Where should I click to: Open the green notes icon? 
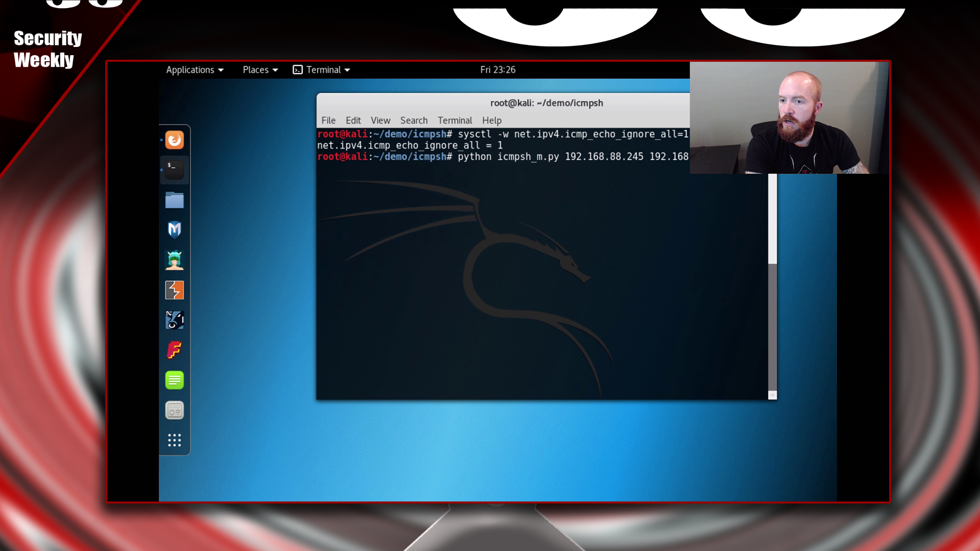point(174,380)
